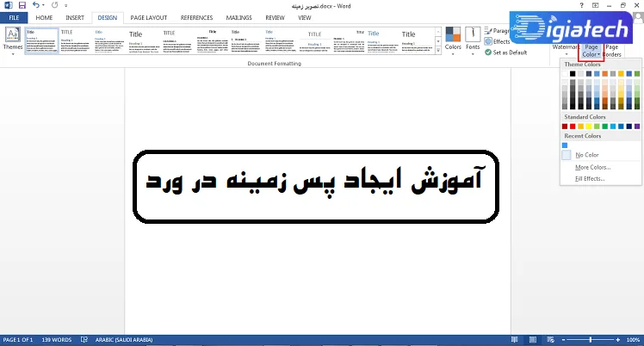
Task: Expand the document formatting gallery More arrow
Action: pyautogui.click(x=438, y=50)
